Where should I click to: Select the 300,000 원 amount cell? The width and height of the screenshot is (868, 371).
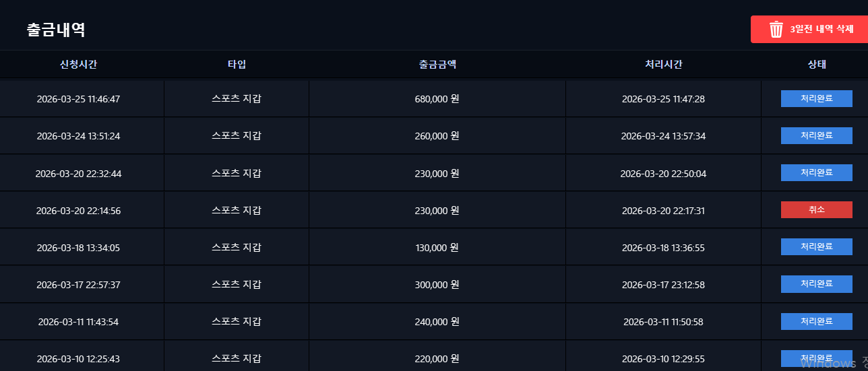point(437,285)
